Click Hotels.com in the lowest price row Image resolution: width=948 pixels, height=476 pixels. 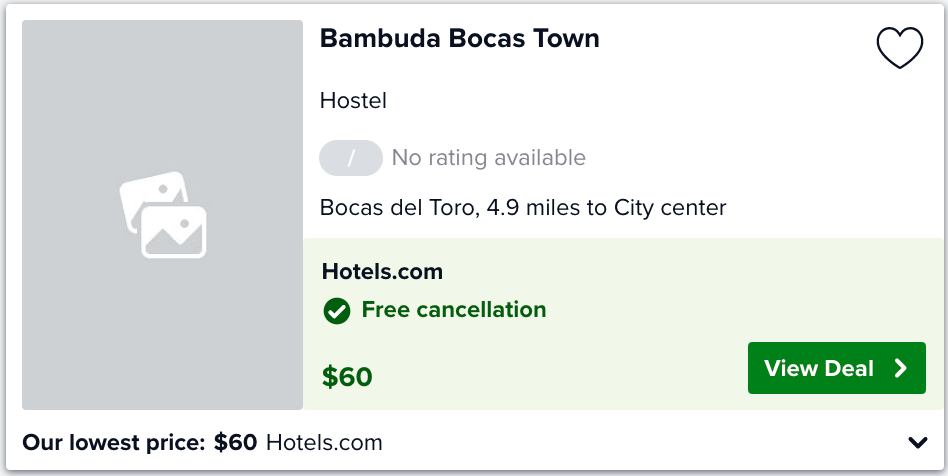tap(324, 443)
